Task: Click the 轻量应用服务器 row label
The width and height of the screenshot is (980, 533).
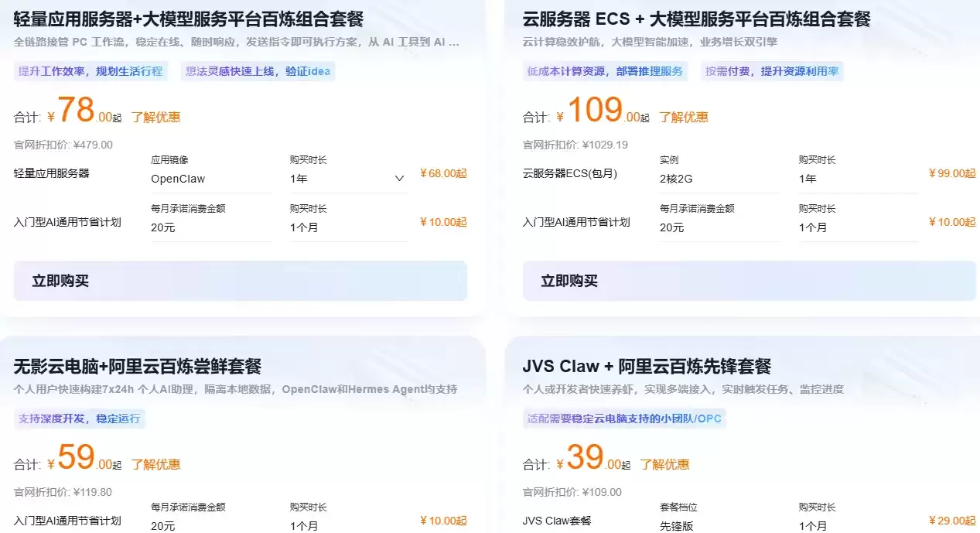Action: (x=52, y=173)
